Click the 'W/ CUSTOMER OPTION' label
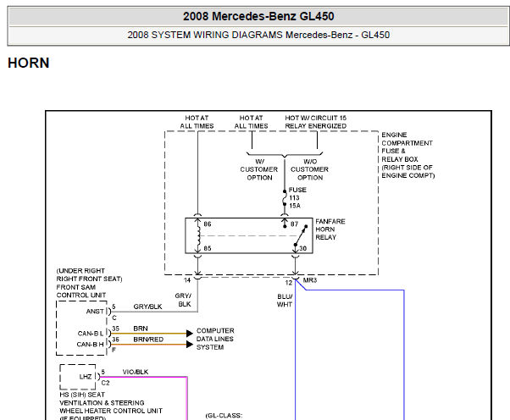Screen dimensions: 510x420 pyautogui.click(x=259, y=169)
